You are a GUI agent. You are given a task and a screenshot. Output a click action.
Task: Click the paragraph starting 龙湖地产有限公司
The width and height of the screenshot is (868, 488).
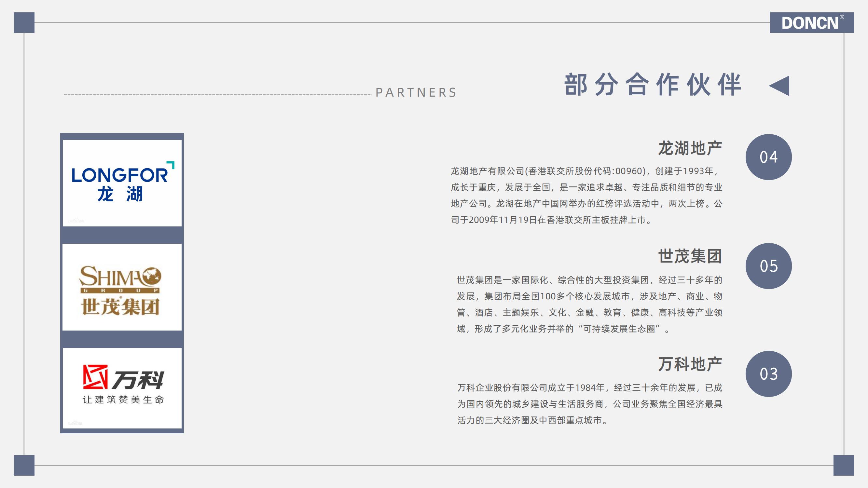point(587,195)
